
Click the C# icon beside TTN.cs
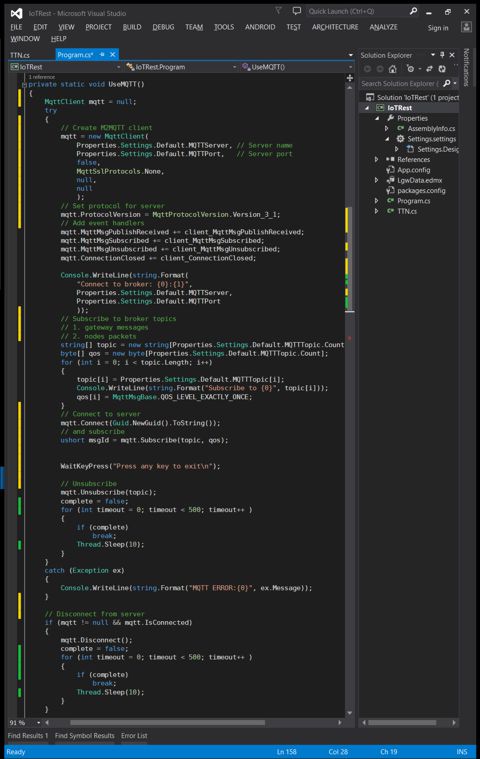pyautogui.click(x=390, y=211)
